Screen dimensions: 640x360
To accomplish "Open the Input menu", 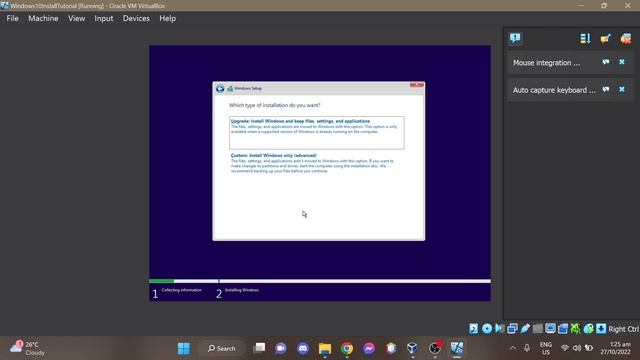I will [x=104, y=18].
